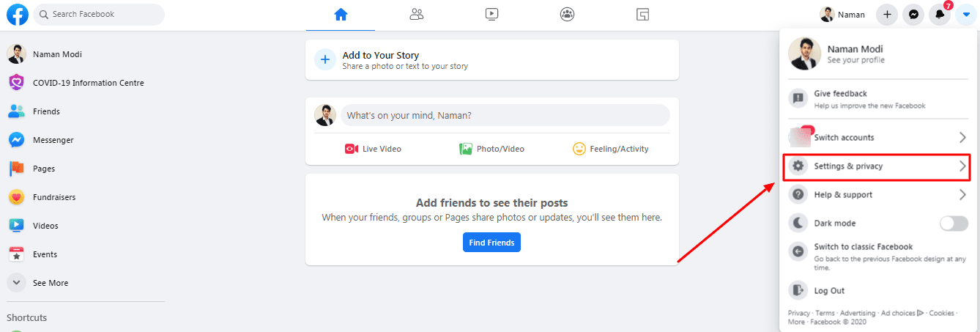Open the Friends tab in top bar
The width and height of the screenshot is (980, 332).
(x=417, y=14)
